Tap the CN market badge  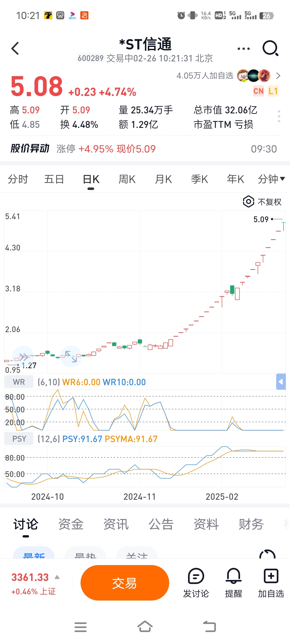point(258,91)
